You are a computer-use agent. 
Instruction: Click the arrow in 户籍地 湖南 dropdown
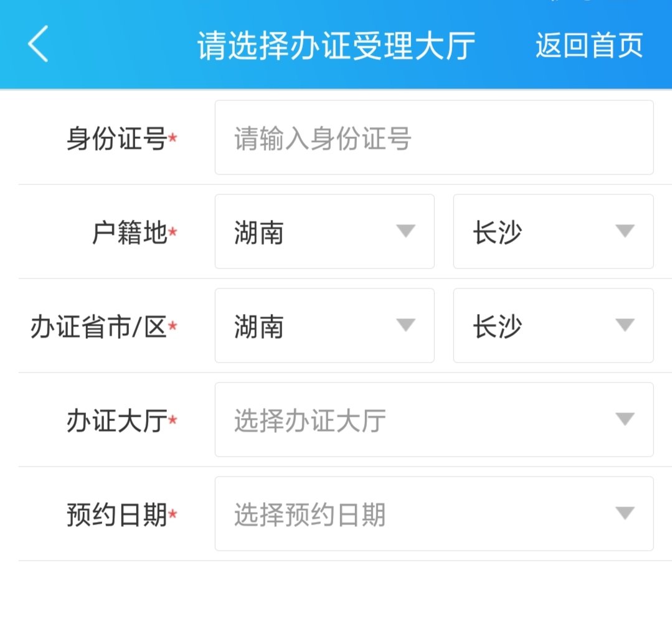[x=405, y=231]
